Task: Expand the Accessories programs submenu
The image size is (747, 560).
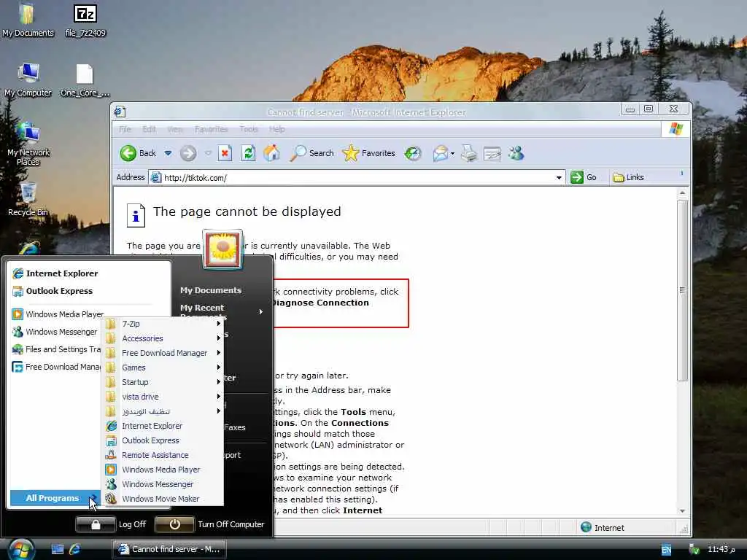Action: click(x=164, y=338)
